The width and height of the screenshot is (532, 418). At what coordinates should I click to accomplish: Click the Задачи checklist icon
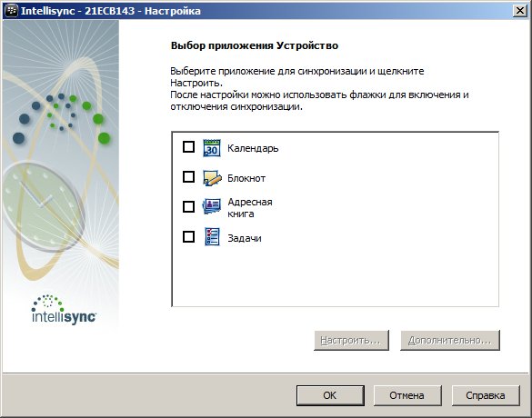(212, 236)
